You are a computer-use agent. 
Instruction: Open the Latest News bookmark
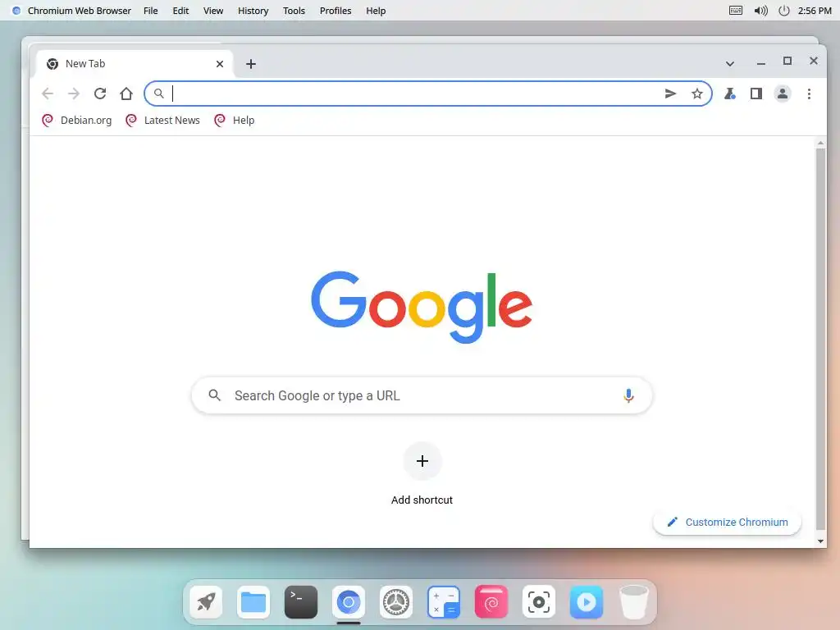click(162, 121)
